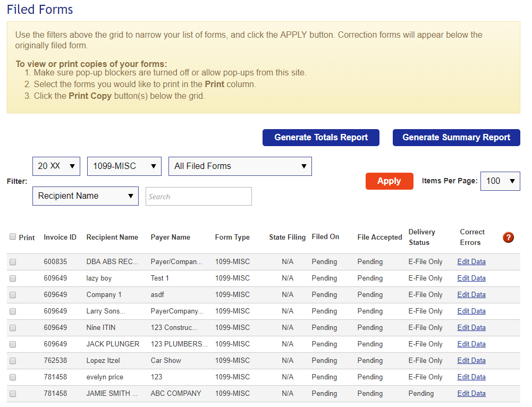Open Edit Data link for Nine ITIN row
Screen dimensions: 532x407
[x=471, y=328]
